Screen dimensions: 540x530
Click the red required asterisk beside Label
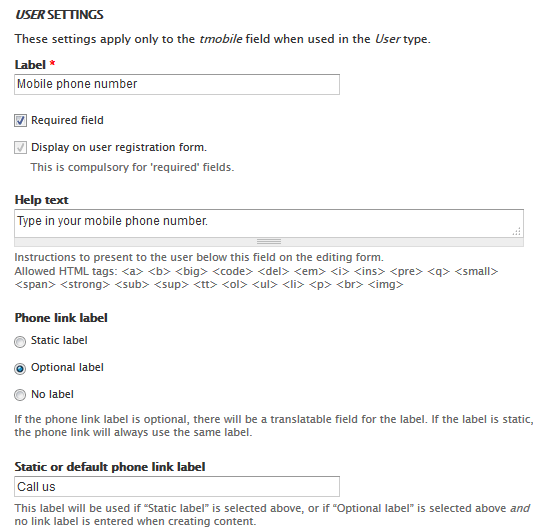coord(52,64)
